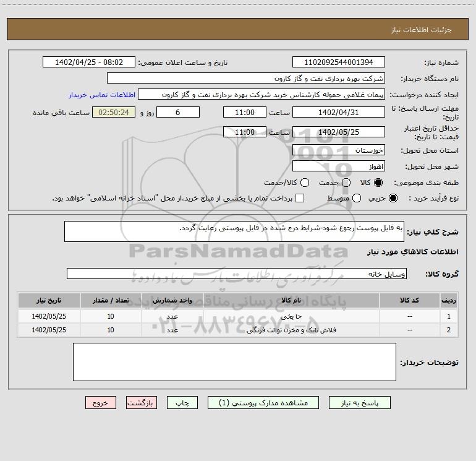The width and height of the screenshot is (476, 461).
Task: Check the اسناد خزانه اسلامی payment checkbox
Action: 300,198
